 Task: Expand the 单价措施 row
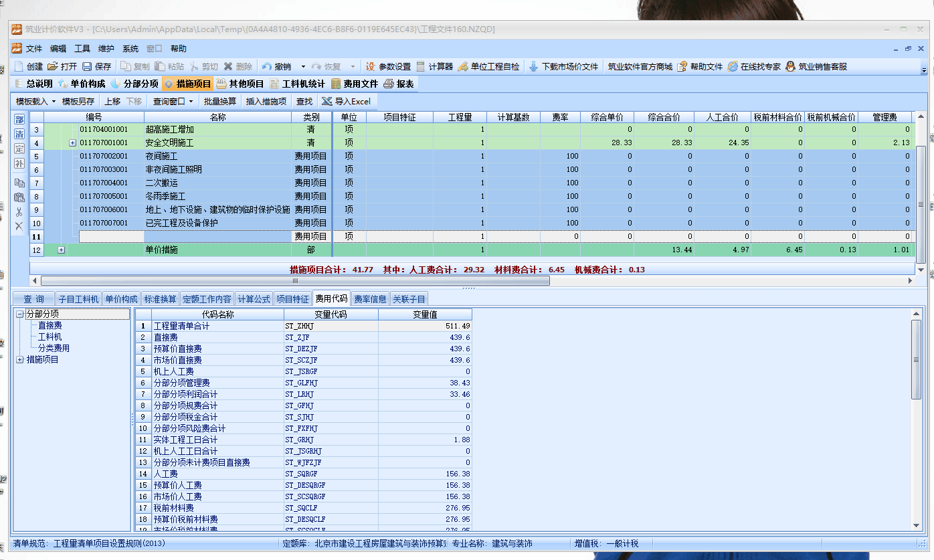point(62,250)
